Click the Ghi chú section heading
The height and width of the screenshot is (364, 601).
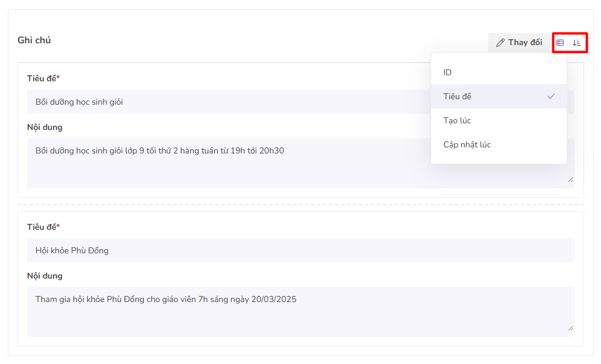coord(34,40)
